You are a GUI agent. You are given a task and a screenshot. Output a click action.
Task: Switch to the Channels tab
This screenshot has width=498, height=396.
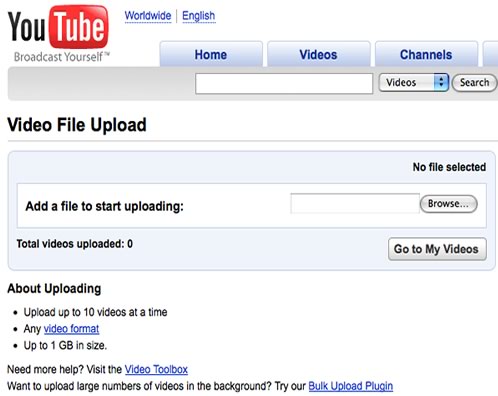(x=426, y=54)
